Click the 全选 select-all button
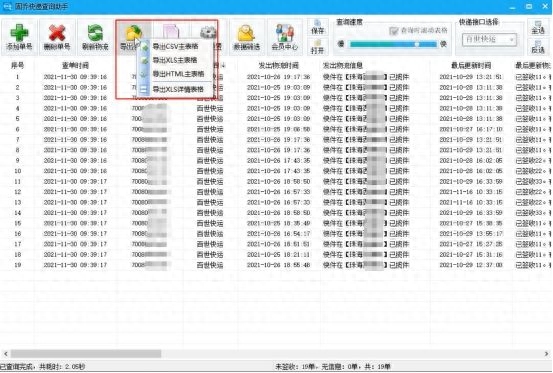This screenshot has width=553, height=373. (538, 27)
